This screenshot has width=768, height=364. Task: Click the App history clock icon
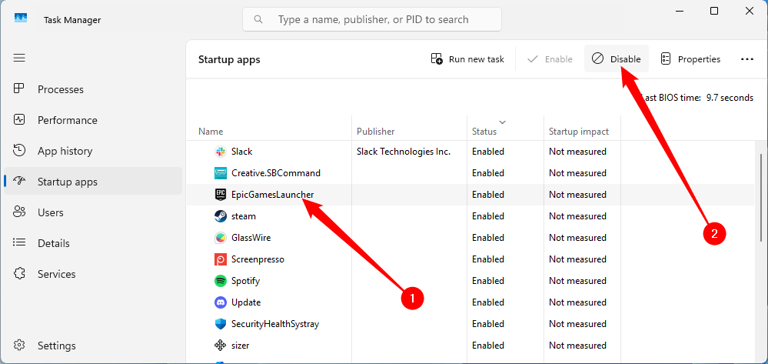click(19, 150)
